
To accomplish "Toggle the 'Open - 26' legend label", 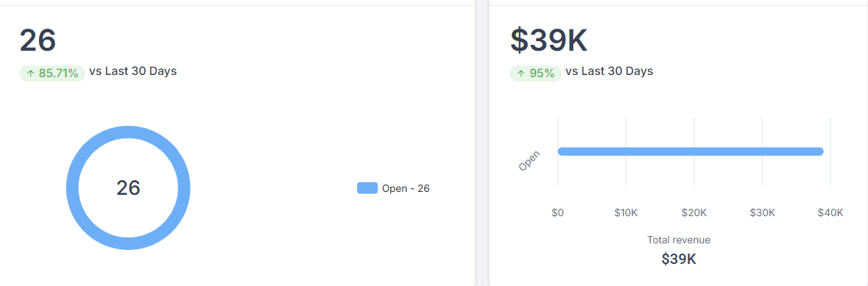I will pyautogui.click(x=406, y=188).
